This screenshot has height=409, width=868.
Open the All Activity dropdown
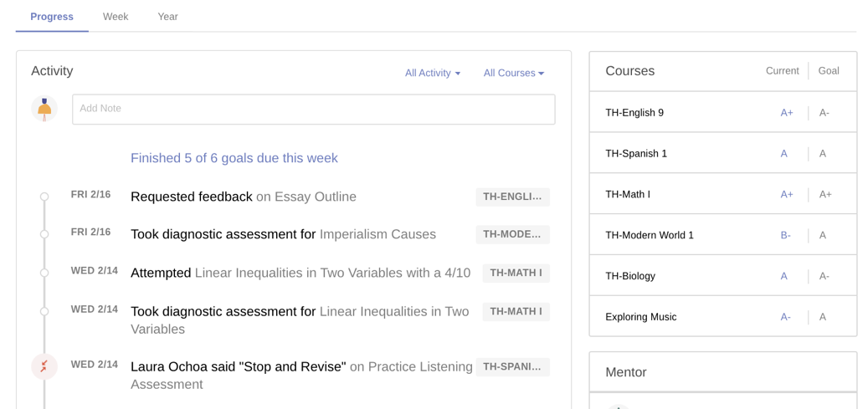pyautogui.click(x=433, y=73)
